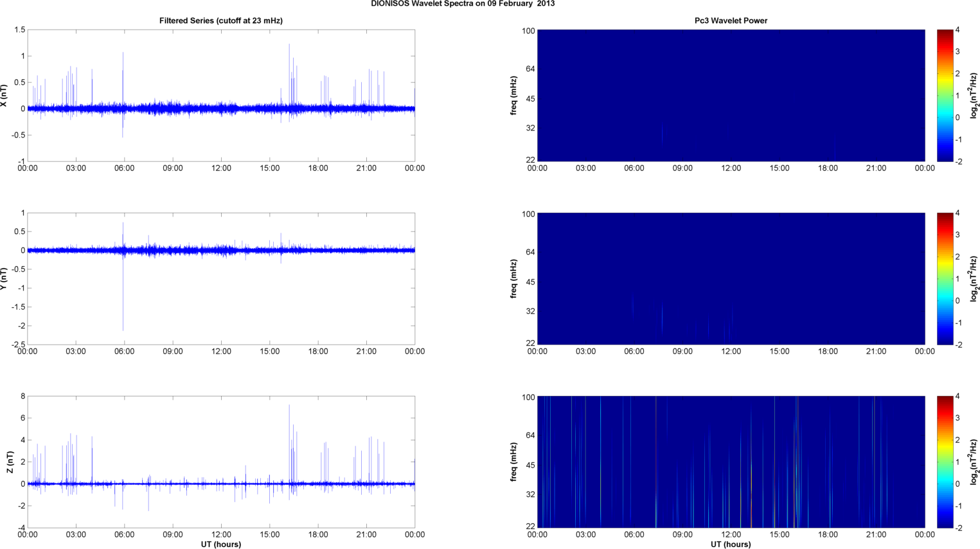The image size is (980, 549).
Task: Click "UT (hours)" label under bottom wavelet spectrum
Action: [731, 544]
